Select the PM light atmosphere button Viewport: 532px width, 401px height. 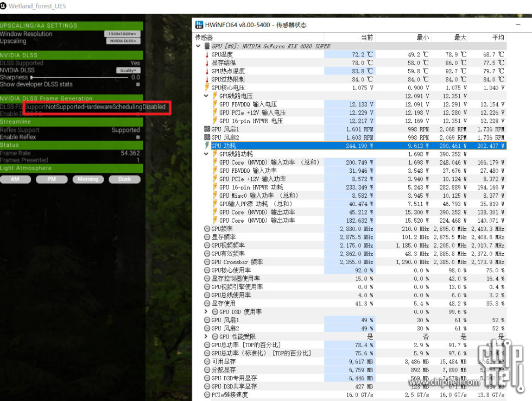52,179
